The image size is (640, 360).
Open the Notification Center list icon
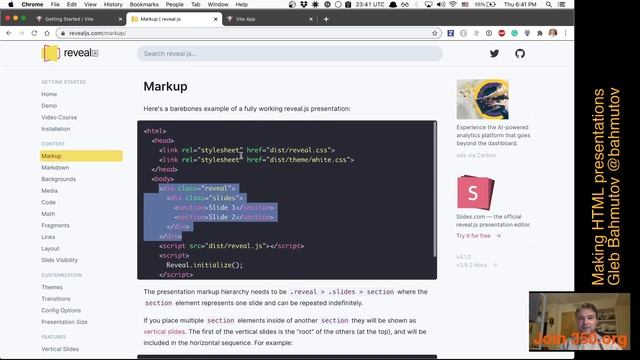562,4
